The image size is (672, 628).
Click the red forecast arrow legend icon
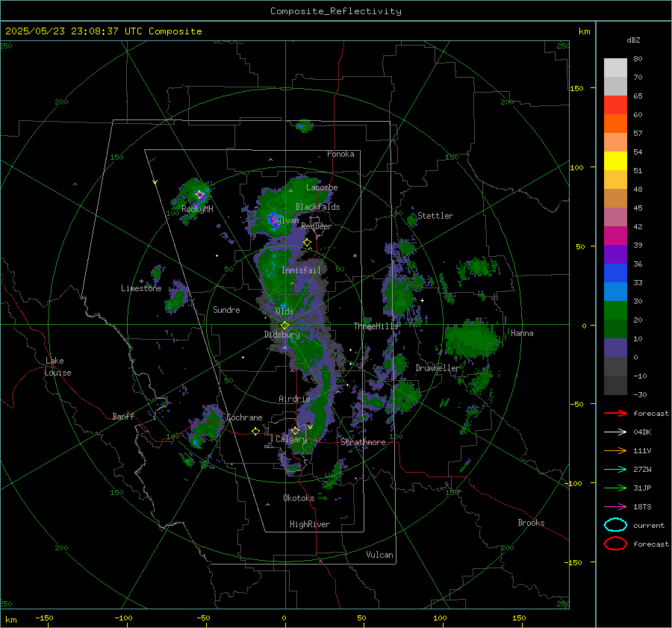tap(615, 413)
